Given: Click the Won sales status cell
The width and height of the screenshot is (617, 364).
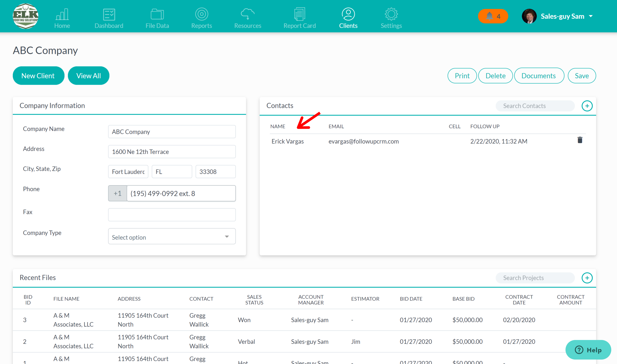Looking at the screenshot, I should coord(244,320).
